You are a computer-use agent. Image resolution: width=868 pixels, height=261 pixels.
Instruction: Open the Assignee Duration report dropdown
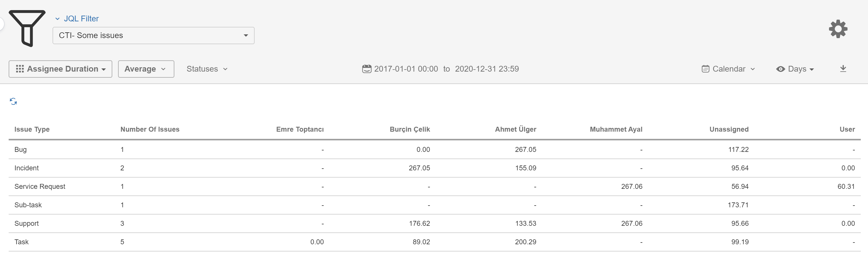[60, 69]
